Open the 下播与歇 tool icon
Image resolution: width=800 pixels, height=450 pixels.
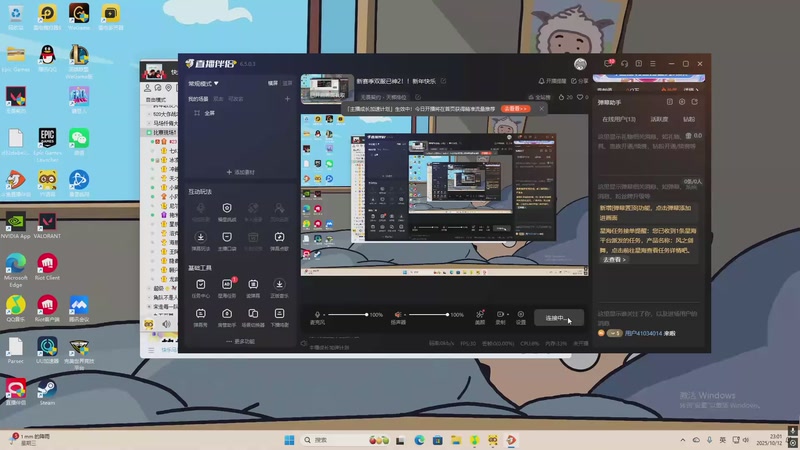(279, 313)
